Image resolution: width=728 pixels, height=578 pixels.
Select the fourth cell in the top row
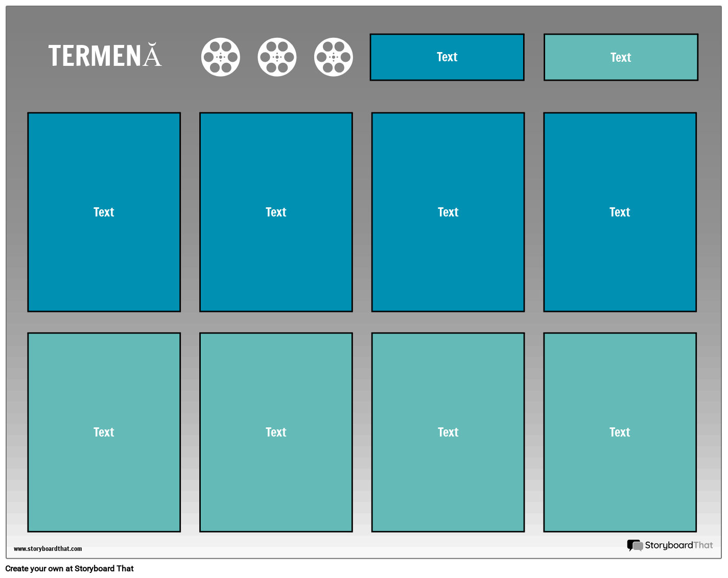[x=620, y=211]
